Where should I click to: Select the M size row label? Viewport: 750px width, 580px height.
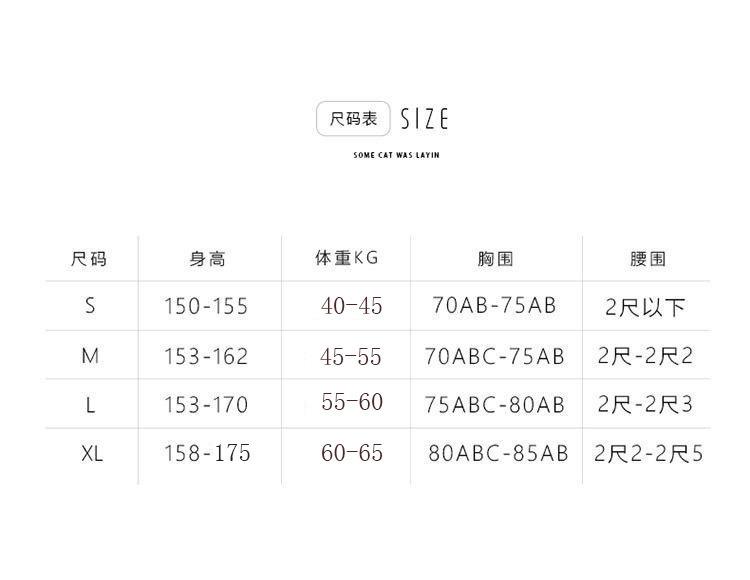click(x=90, y=355)
